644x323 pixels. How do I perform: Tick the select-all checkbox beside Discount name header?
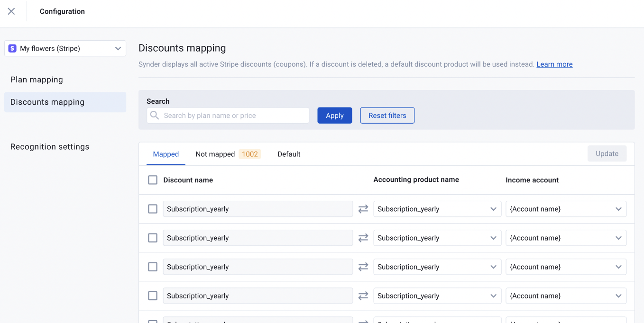pyautogui.click(x=153, y=180)
